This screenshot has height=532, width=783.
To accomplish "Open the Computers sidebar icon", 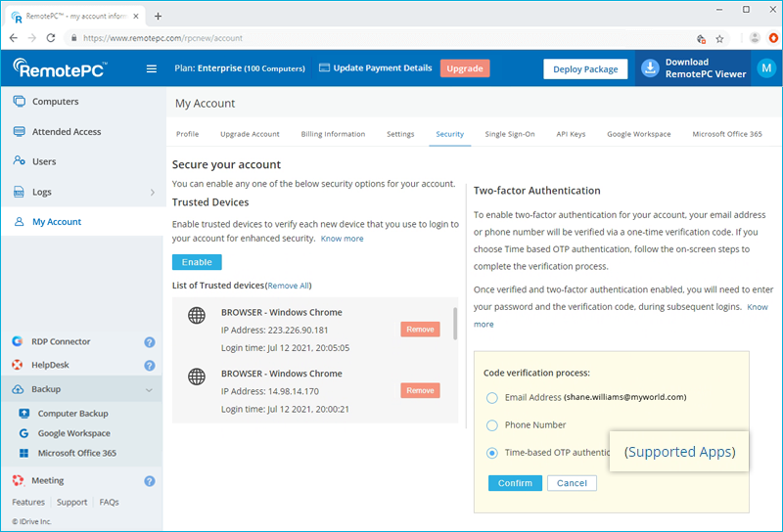I will 19,102.
